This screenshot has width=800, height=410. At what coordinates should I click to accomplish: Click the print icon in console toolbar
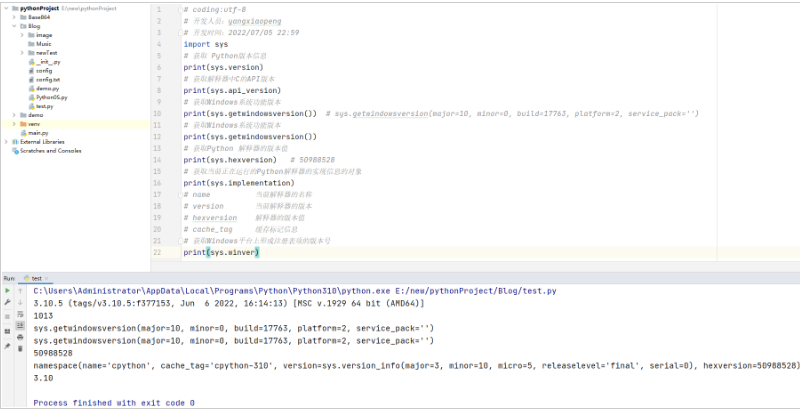pyautogui.click(x=20, y=337)
